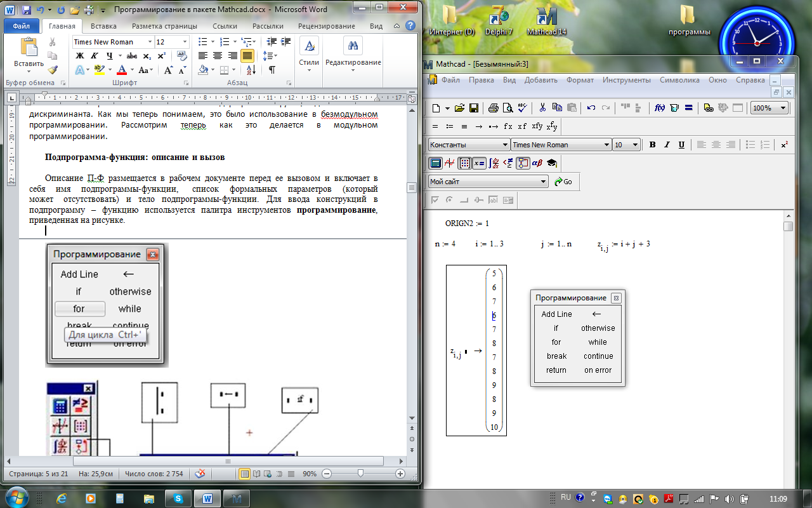The height and width of the screenshot is (508, 812).
Task: Open the Boolean palette in Mathcad
Action: (x=508, y=163)
